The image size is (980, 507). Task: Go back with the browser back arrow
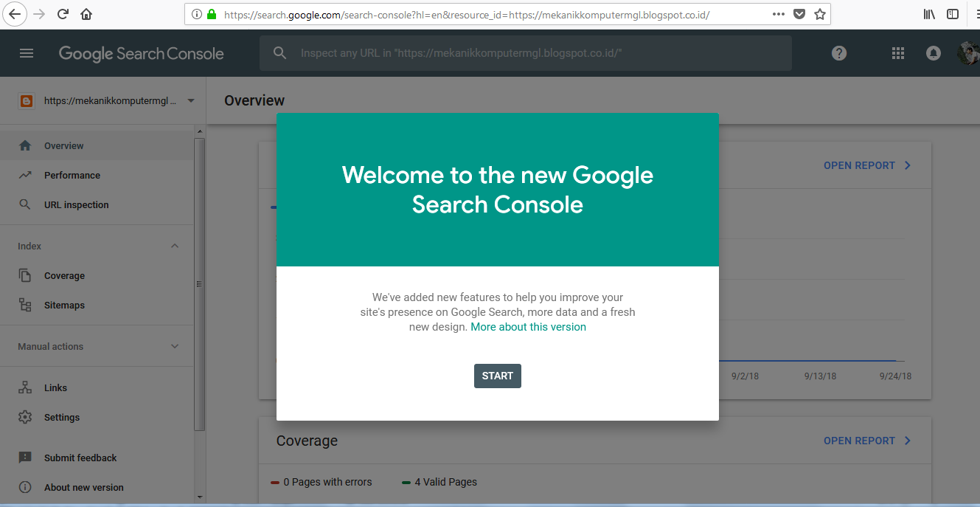pyautogui.click(x=15, y=14)
